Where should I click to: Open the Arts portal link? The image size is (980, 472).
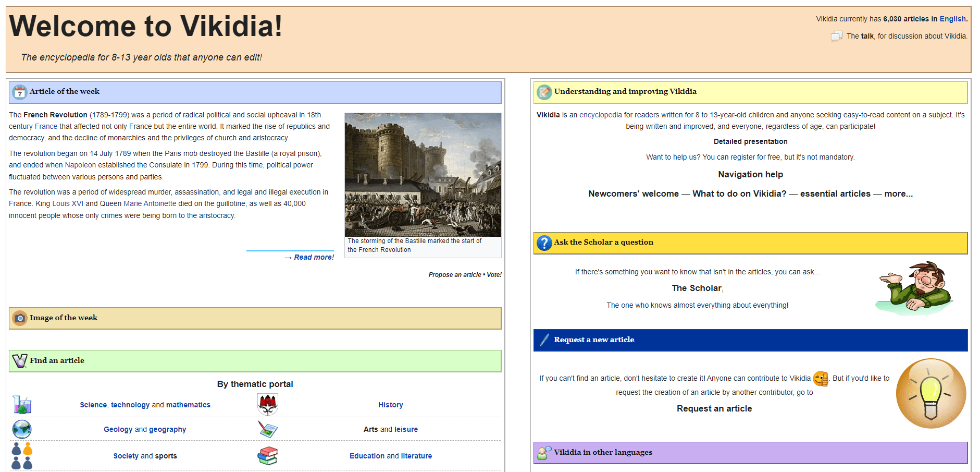[371, 429]
